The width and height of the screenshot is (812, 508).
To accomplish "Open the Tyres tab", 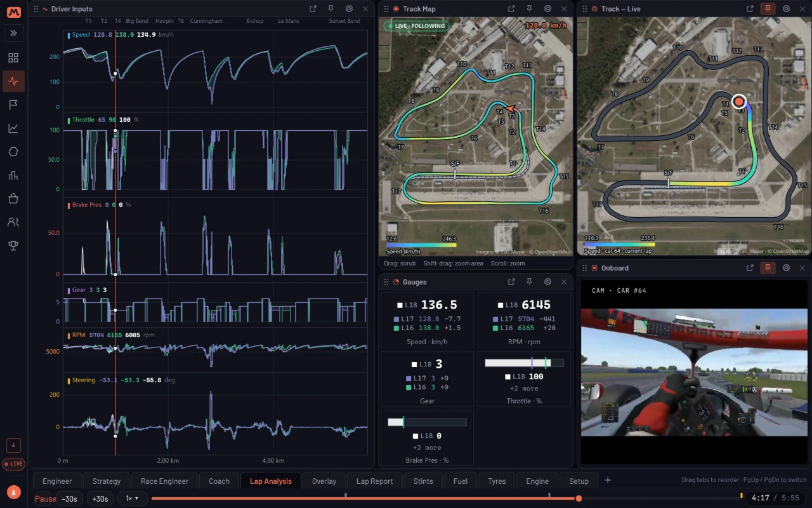I will [497, 481].
